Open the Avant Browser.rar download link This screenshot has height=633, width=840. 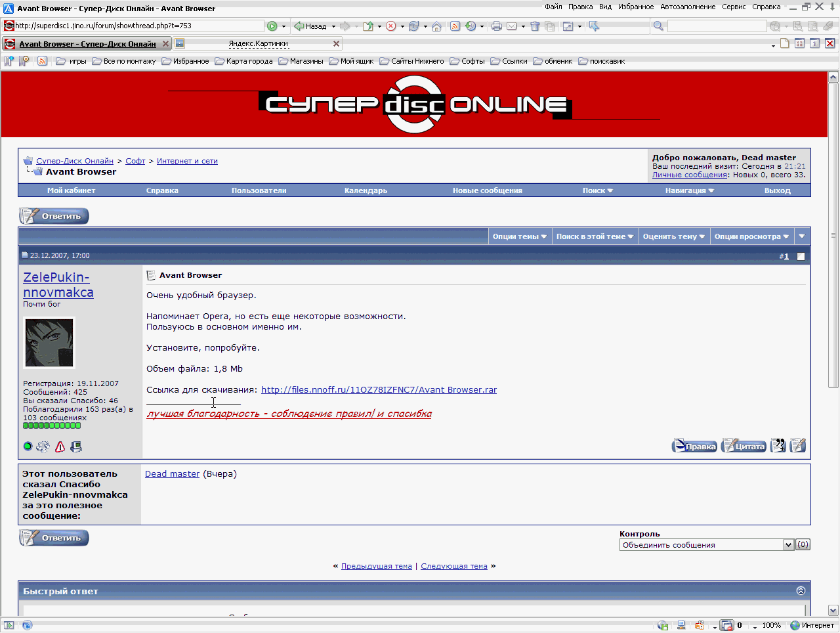point(379,389)
